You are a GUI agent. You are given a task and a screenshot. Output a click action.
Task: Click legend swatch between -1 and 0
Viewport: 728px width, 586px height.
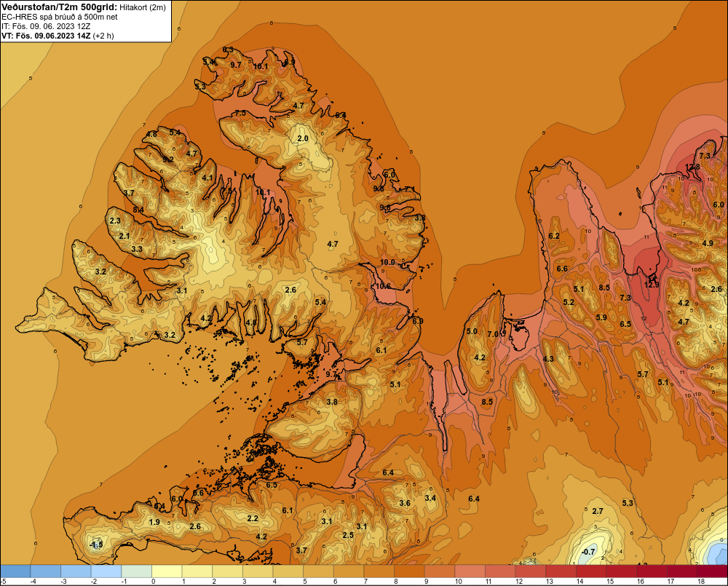[x=137, y=571]
